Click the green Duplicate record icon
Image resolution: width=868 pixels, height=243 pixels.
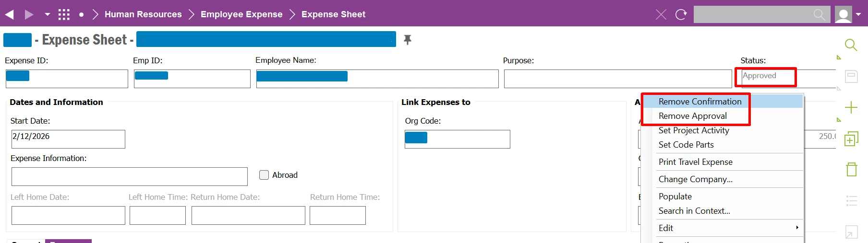[x=851, y=139]
